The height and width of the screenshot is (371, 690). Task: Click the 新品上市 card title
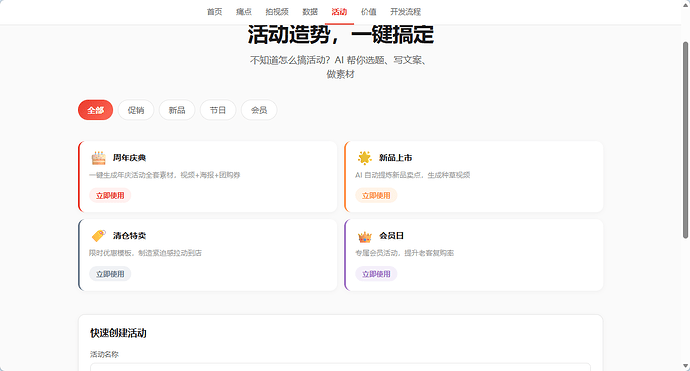click(x=396, y=158)
